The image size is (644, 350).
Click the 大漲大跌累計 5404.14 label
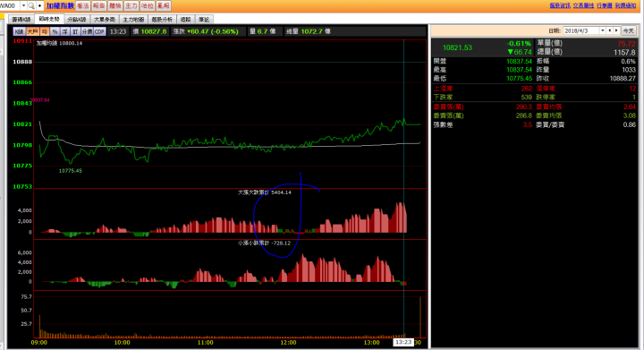point(265,192)
